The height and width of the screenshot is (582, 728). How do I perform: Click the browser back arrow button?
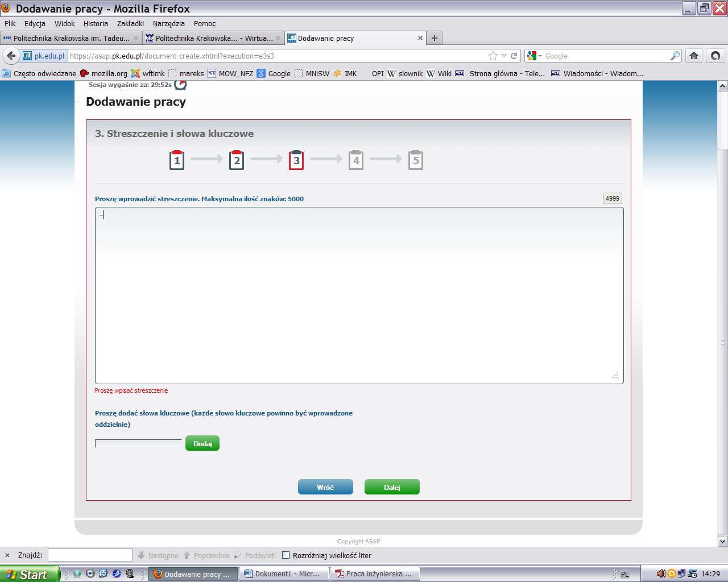tap(11, 56)
